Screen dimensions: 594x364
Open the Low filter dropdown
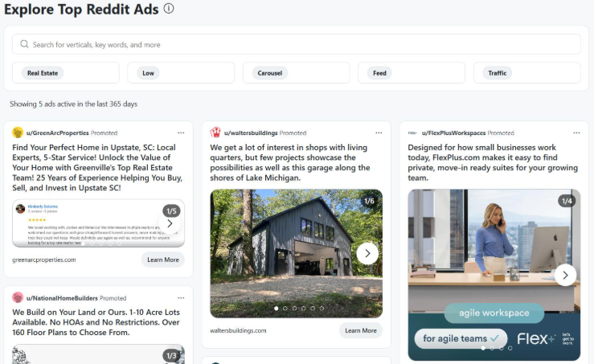pyautogui.click(x=181, y=73)
